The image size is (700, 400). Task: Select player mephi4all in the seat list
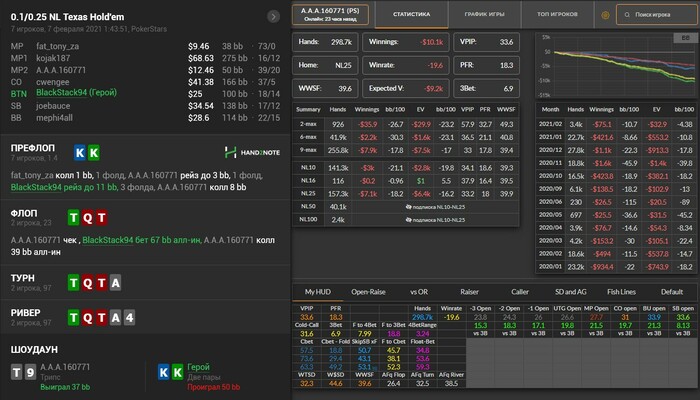click(54, 118)
